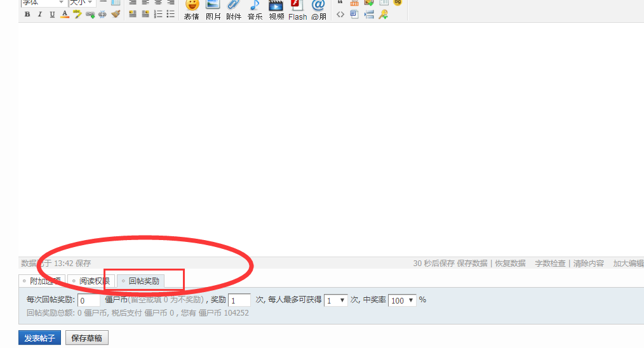Open the 表情 emoticon picker
Viewport: 644px width, 348px height.
click(x=191, y=9)
